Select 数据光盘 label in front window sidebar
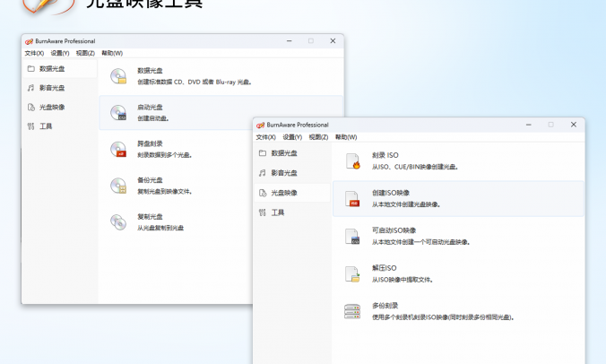Image resolution: width=606 pixels, height=364 pixels. pyautogui.click(x=284, y=153)
